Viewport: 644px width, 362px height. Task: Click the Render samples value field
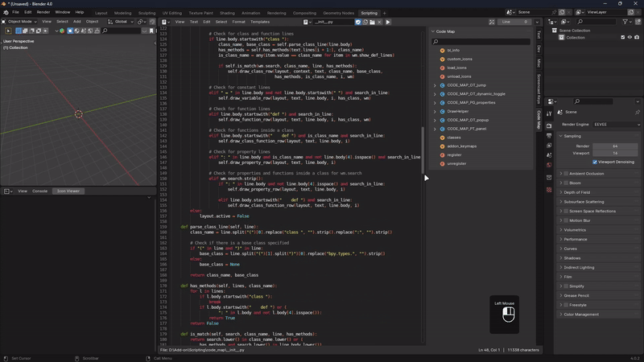click(x=615, y=146)
